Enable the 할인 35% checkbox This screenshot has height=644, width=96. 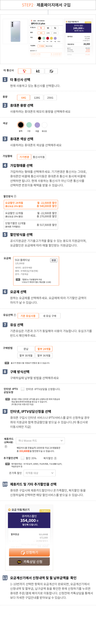pos(23,458)
